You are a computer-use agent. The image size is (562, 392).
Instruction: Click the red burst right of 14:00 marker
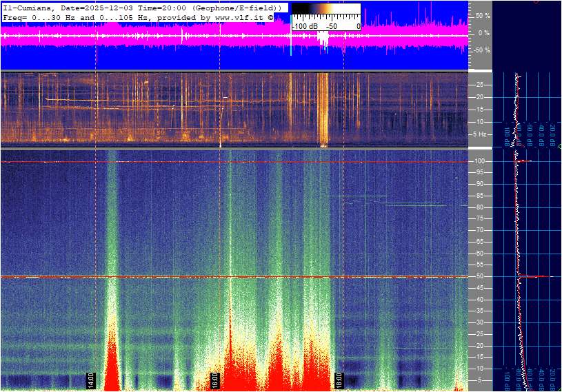[112, 365]
